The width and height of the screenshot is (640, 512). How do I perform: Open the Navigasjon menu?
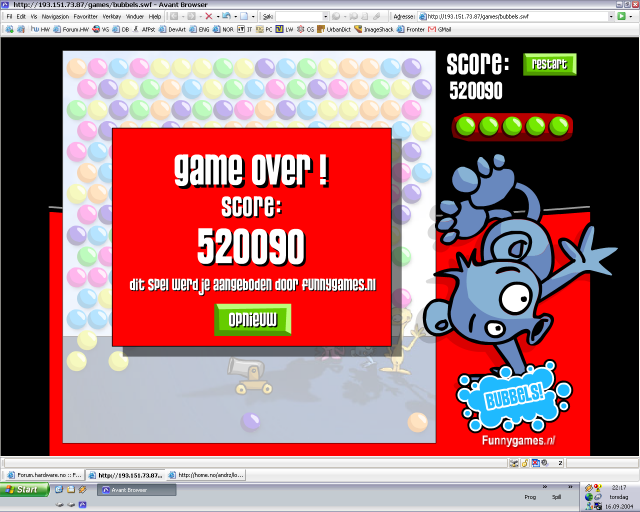tap(56, 16)
